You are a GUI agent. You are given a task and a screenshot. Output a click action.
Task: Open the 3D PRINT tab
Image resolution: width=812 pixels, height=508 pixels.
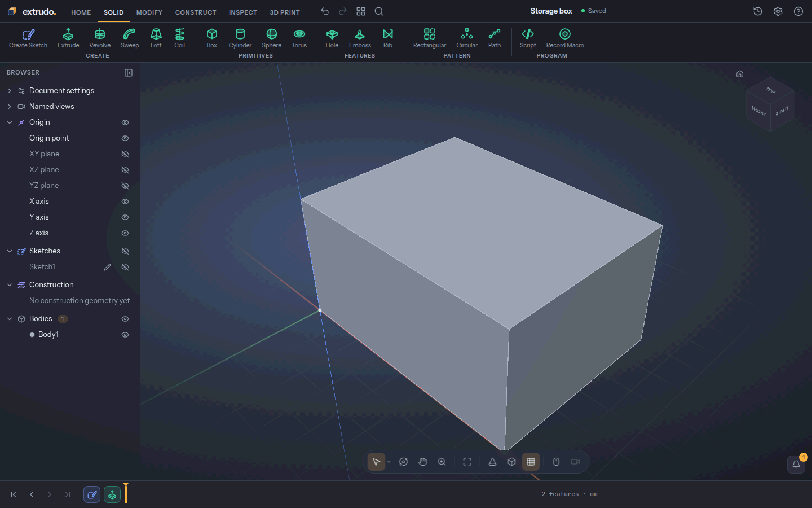click(285, 12)
